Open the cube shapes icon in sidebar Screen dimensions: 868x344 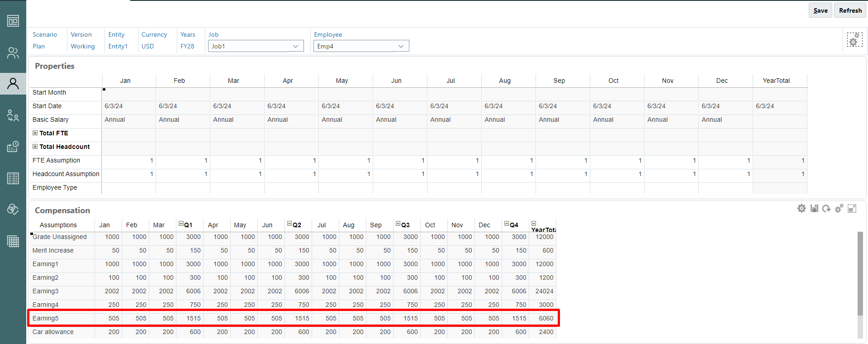click(x=13, y=209)
